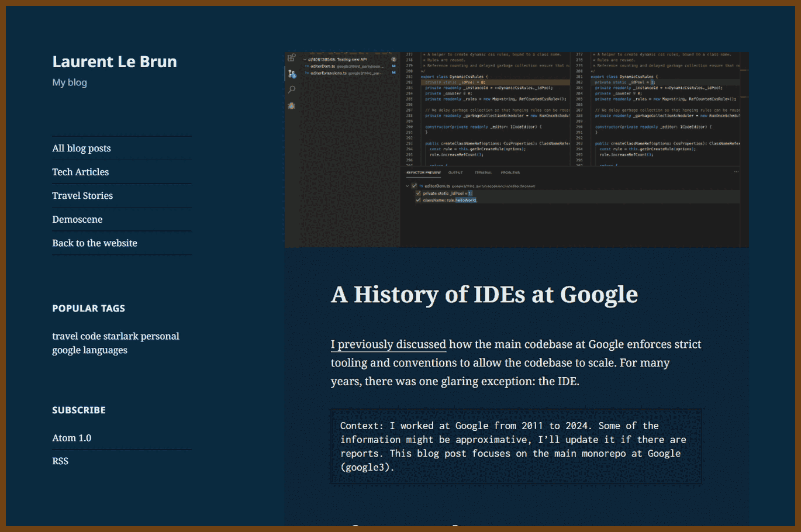Open Tech Articles in the sidebar

click(x=81, y=172)
